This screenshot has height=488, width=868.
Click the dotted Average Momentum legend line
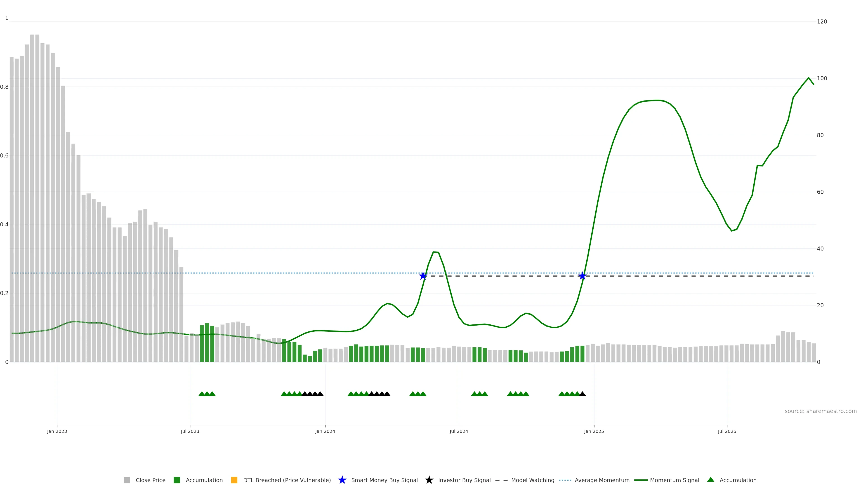(565, 480)
